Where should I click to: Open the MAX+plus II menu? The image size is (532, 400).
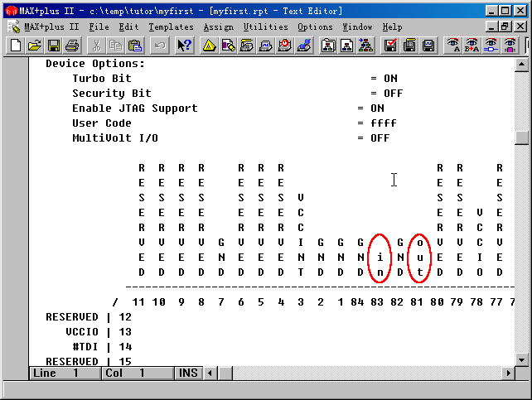51,27
